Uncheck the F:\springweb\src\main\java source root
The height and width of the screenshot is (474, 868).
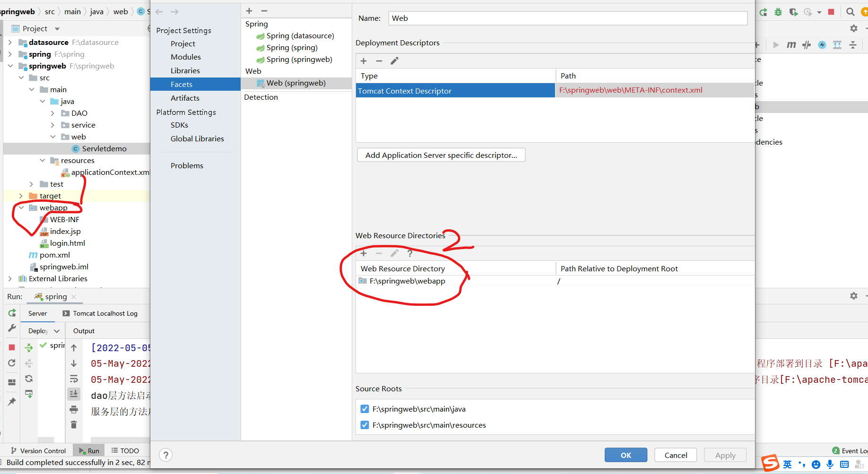[365, 409]
